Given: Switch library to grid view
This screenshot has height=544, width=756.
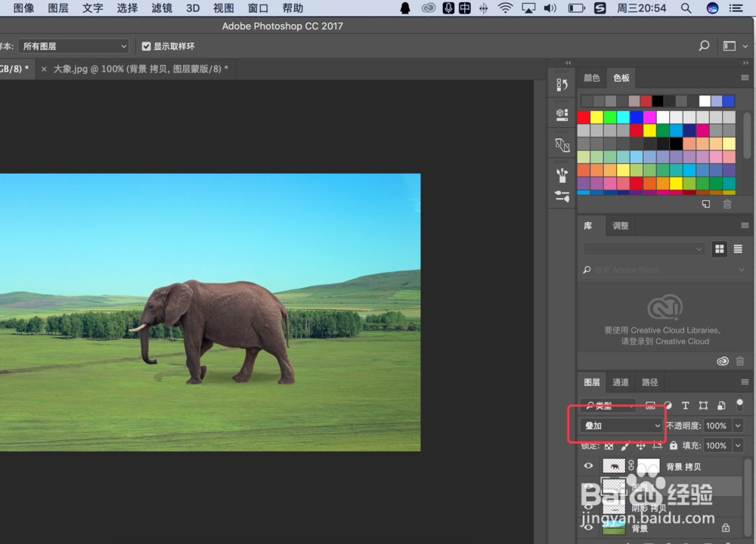Looking at the screenshot, I should pos(720,249).
